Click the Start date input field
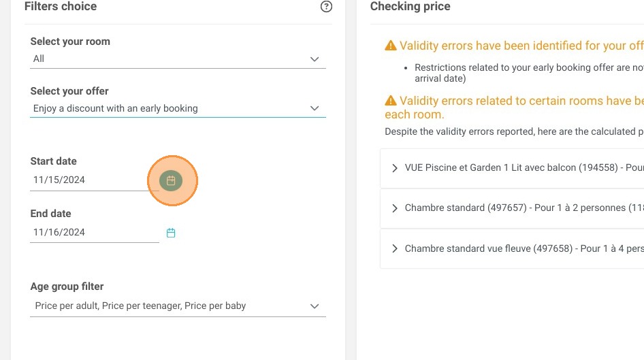 point(95,180)
